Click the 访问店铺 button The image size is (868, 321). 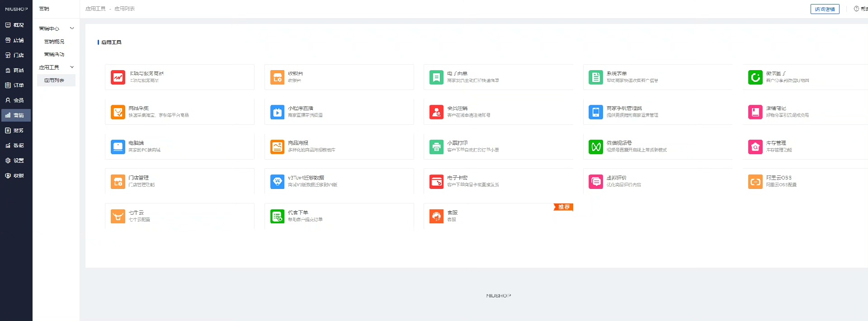[825, 9]
